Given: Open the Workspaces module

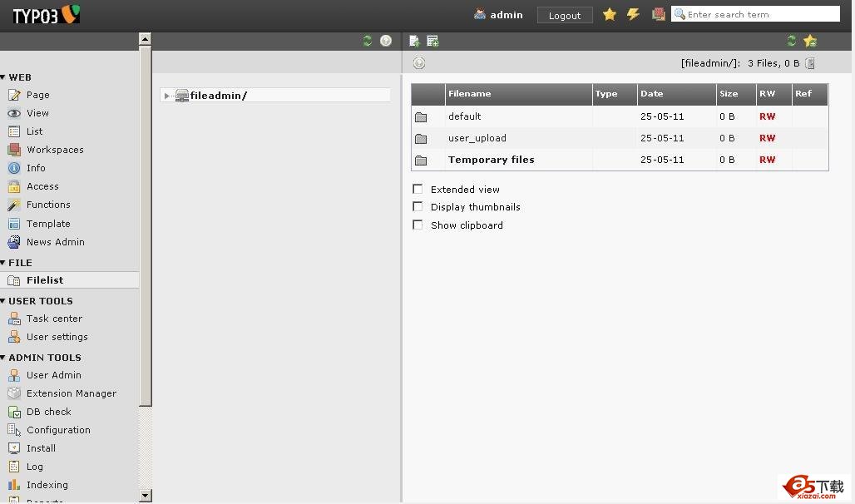Looking at the screenshot, I should click(x=55, y=150).
